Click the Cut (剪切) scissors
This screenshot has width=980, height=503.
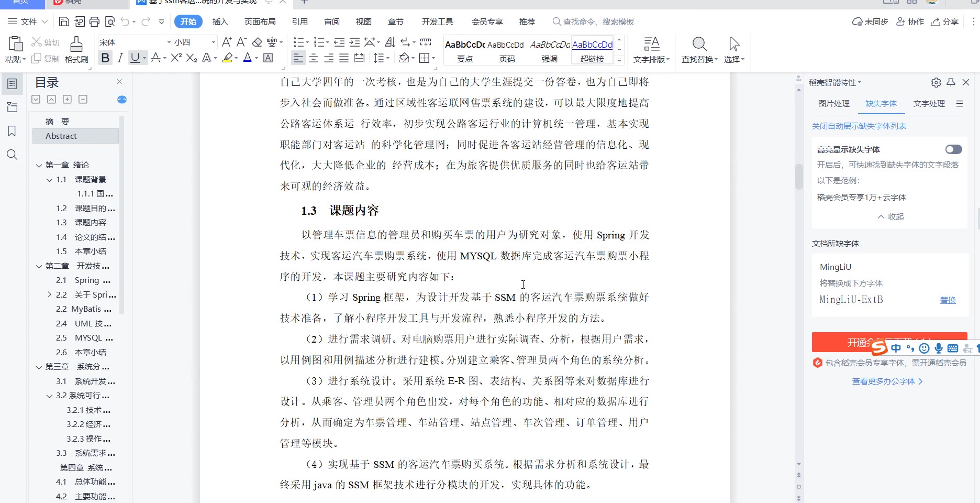pyautogui.click(x=46, y=42)
